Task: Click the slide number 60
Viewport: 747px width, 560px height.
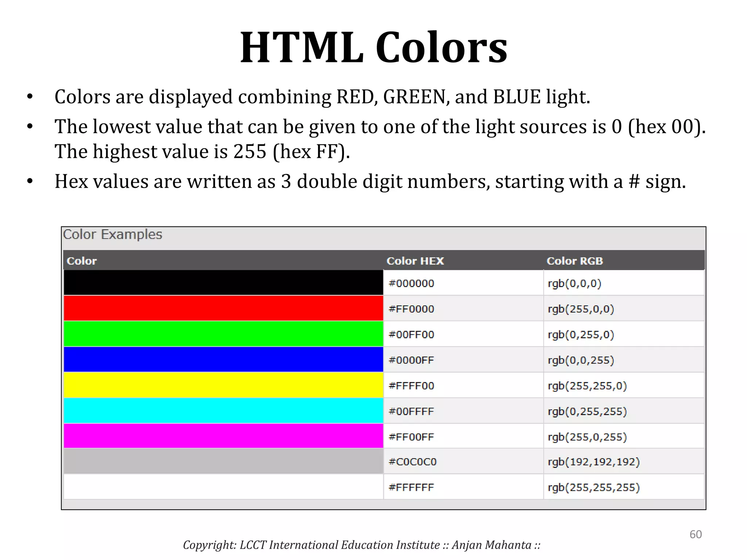Action: (x=696, y=534)
